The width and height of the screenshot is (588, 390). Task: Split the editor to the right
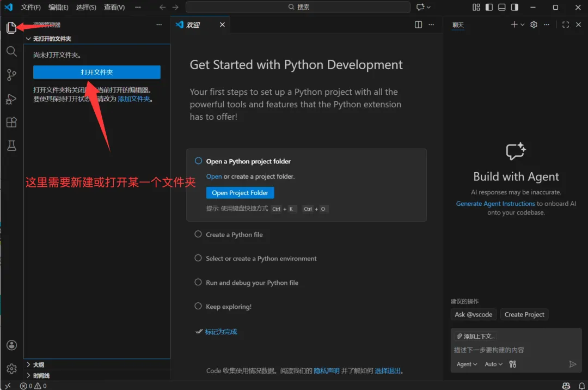tap(419, 25)
